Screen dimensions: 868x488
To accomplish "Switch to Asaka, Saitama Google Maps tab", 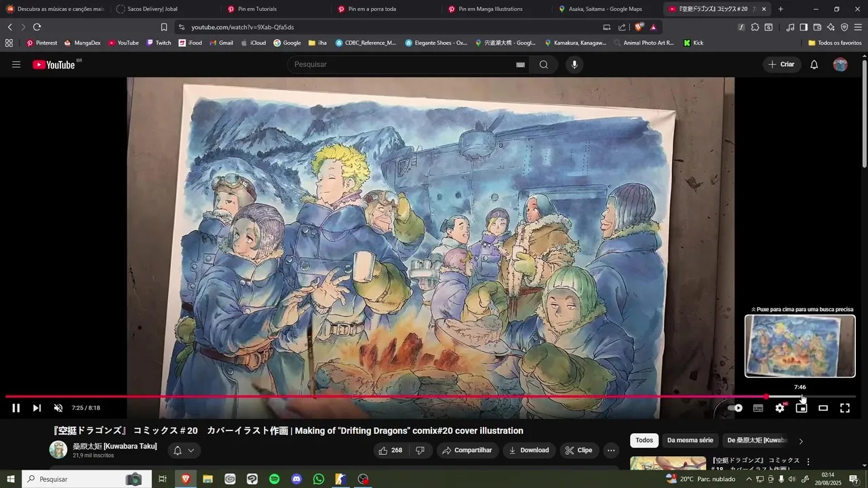I will [606, 9].
